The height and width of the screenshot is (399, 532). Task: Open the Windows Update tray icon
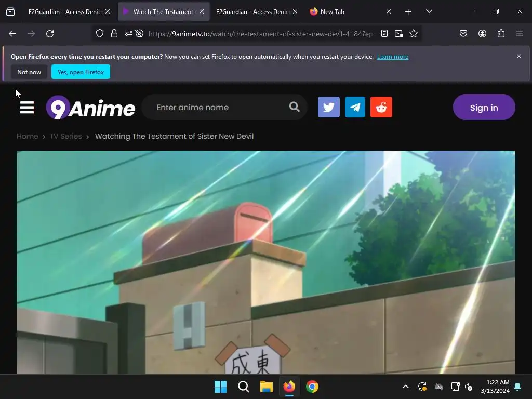[422, 387]
